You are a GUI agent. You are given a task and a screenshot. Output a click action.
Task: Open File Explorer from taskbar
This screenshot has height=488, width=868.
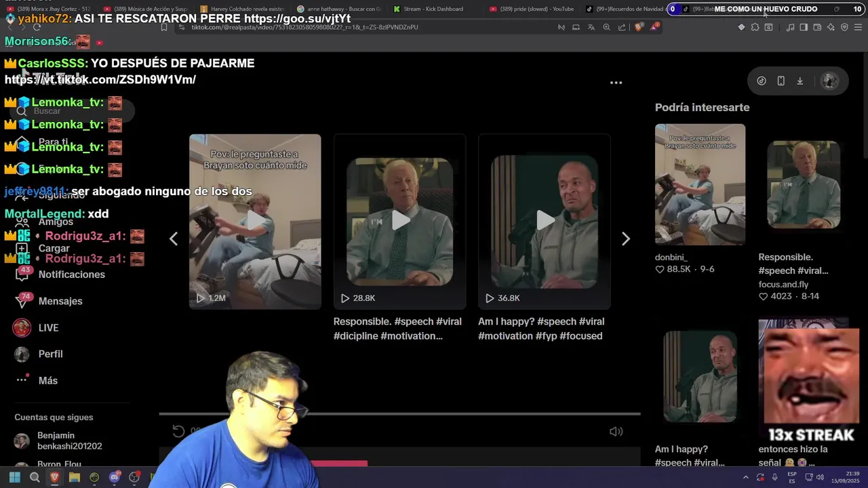click(75, 477)
